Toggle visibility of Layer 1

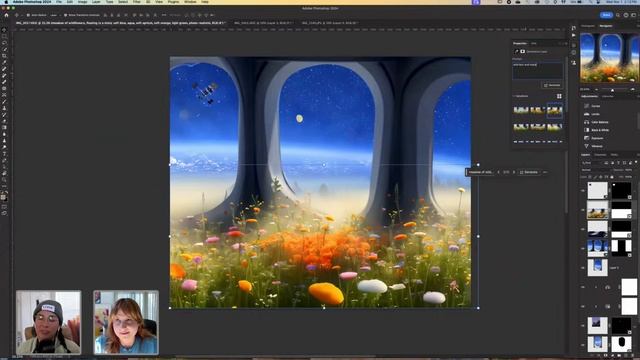click(583, 268)
